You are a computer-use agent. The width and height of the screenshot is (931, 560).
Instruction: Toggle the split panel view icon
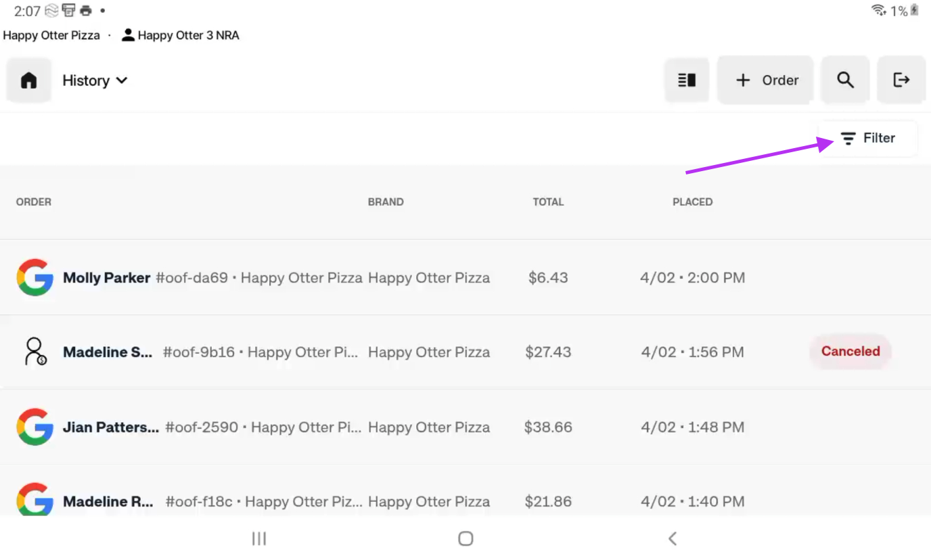[x=687, y=80]
